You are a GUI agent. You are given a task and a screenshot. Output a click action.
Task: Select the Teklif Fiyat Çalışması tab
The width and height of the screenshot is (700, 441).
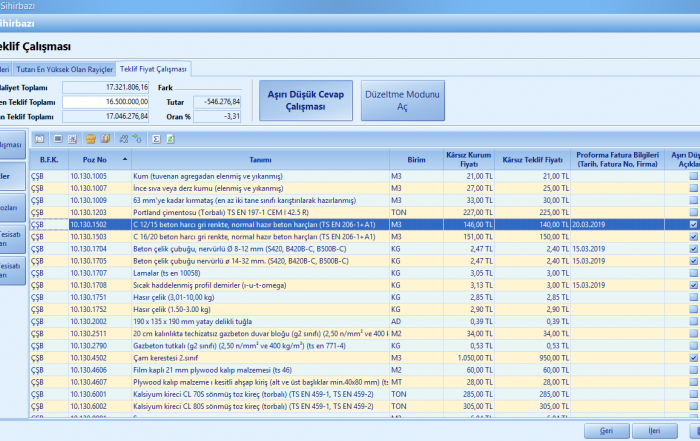click(153, 68)
